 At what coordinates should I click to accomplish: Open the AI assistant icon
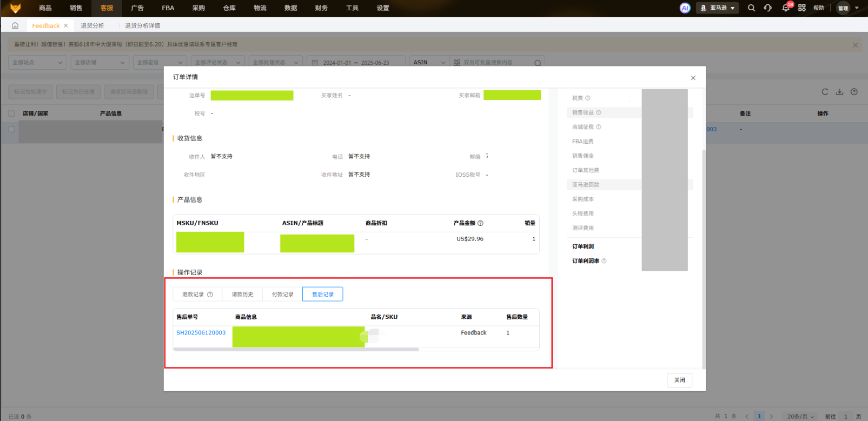coord(685,8)
